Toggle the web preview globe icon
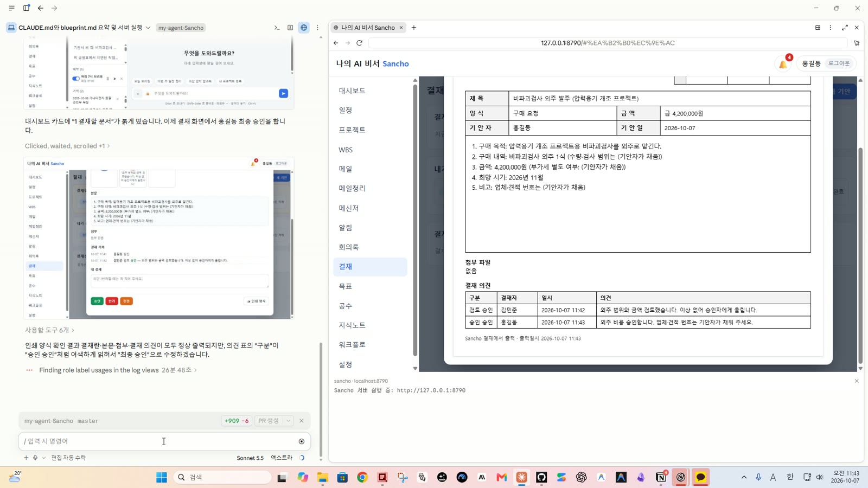This screenshot has width=868, height=488. coord(304,28)
